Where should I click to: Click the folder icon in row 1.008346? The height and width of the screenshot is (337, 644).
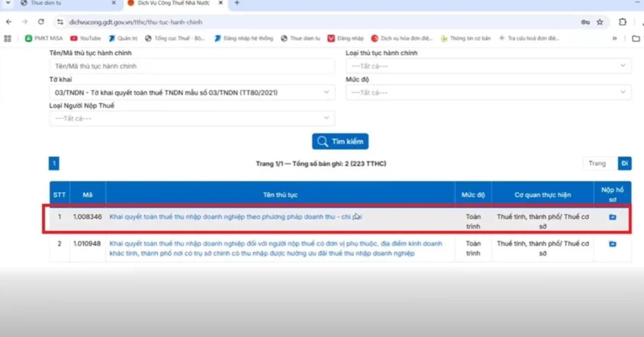(x=612, y=217)
